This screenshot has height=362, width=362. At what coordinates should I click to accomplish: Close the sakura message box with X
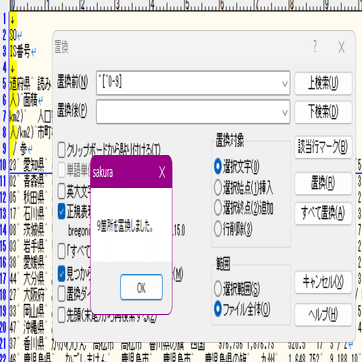pos(162,172)
